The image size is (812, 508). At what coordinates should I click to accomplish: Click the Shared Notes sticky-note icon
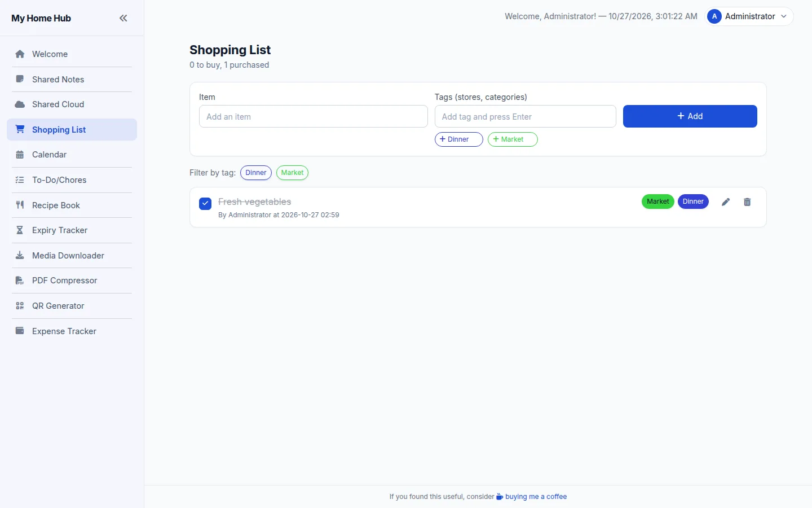coord(20,79)
